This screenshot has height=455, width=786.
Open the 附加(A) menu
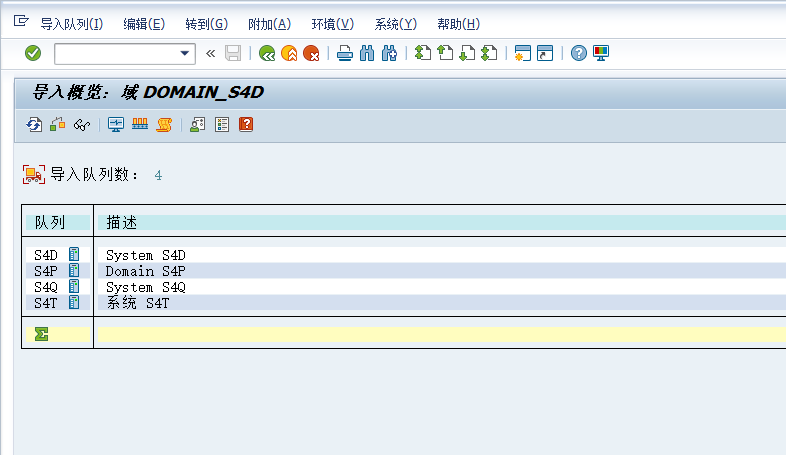pos(269,24)
